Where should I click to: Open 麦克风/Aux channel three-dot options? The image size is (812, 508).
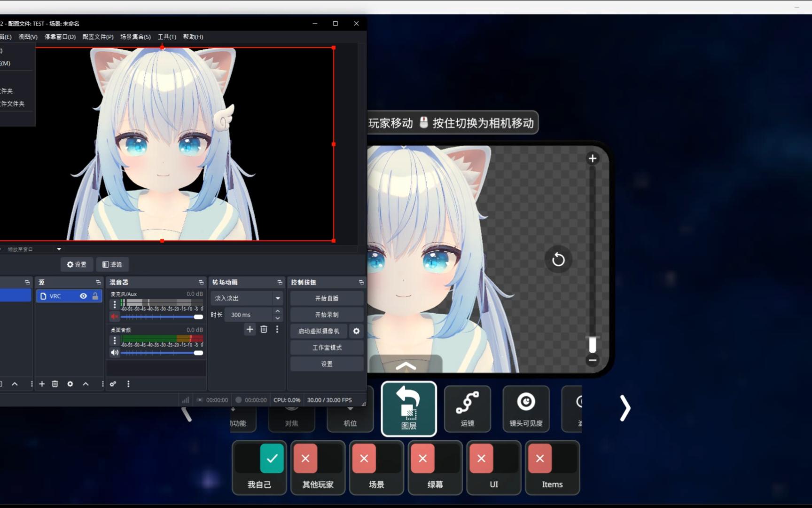[115, 304]
